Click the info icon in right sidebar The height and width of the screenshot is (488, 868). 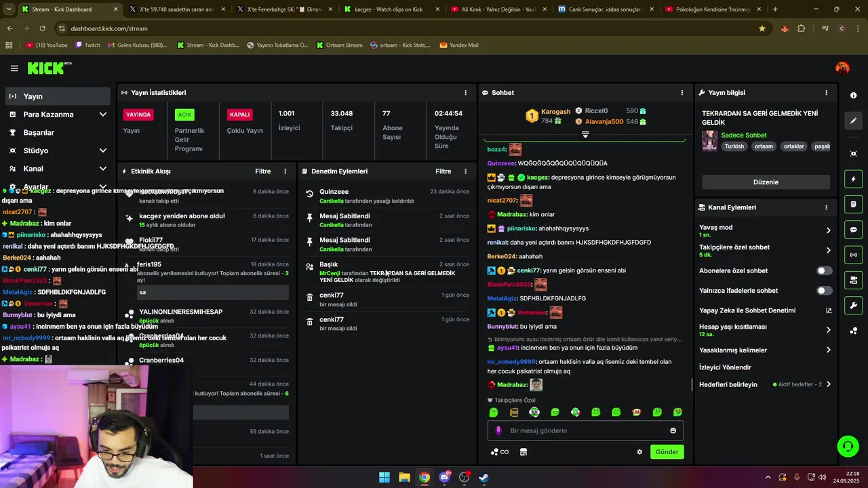coord(854,96)
